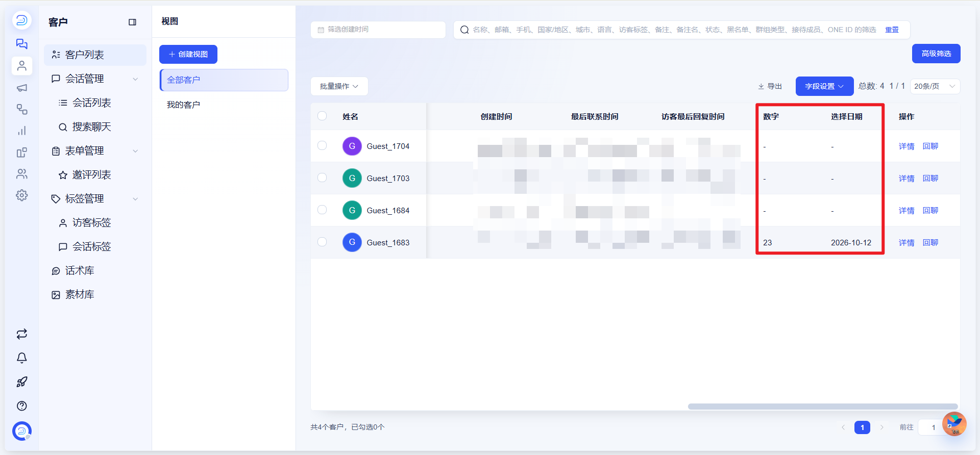
Task: Open the workflow nodes icon in left rail
Action: tap(21, 109)
